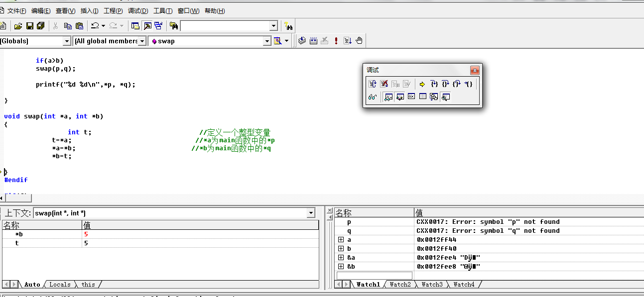The height and width of the screenshot is (297, 644).
Task: Click the New Text File icon
Action: point(2,26)
